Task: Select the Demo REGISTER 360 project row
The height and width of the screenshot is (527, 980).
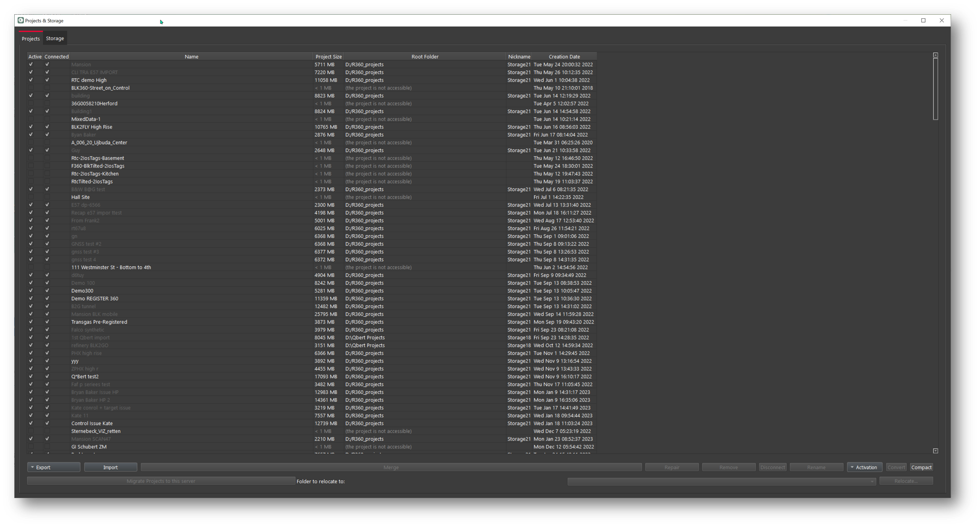Action: pos(94,299)
